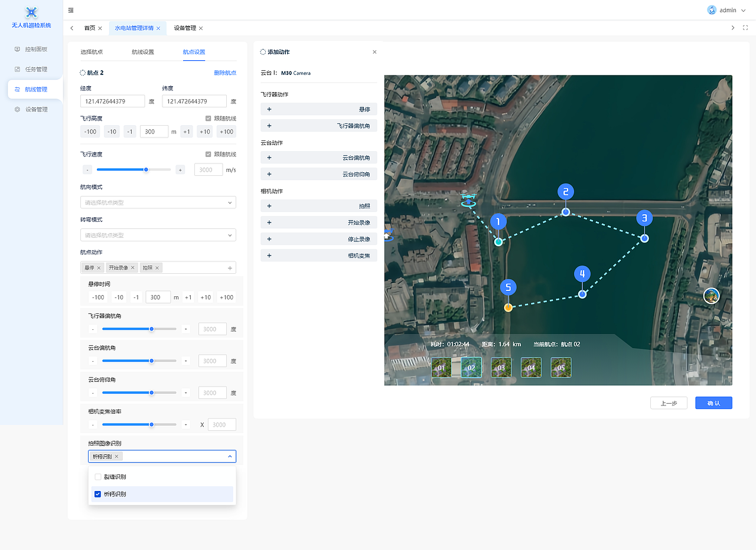Click the plus icon in 航点动作 field

click(230, 268)
